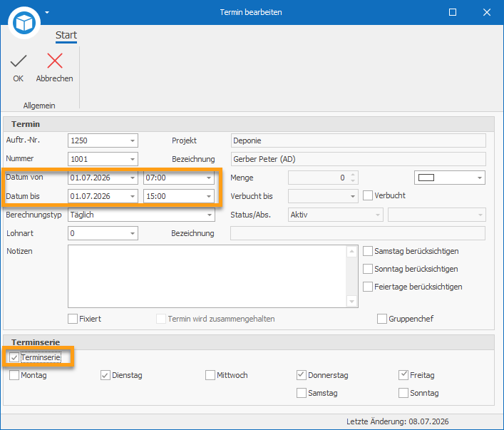
Task: Open the Datum bis date picker
Action: 133,196
